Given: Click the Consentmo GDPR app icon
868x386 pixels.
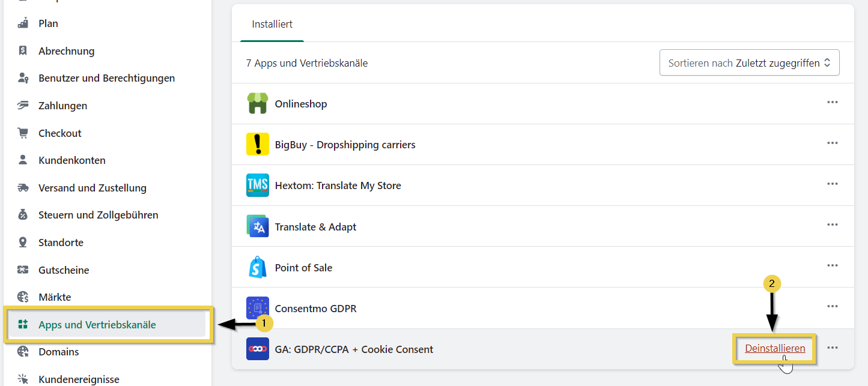Looking at the screenshot, I should click(257, 309).
